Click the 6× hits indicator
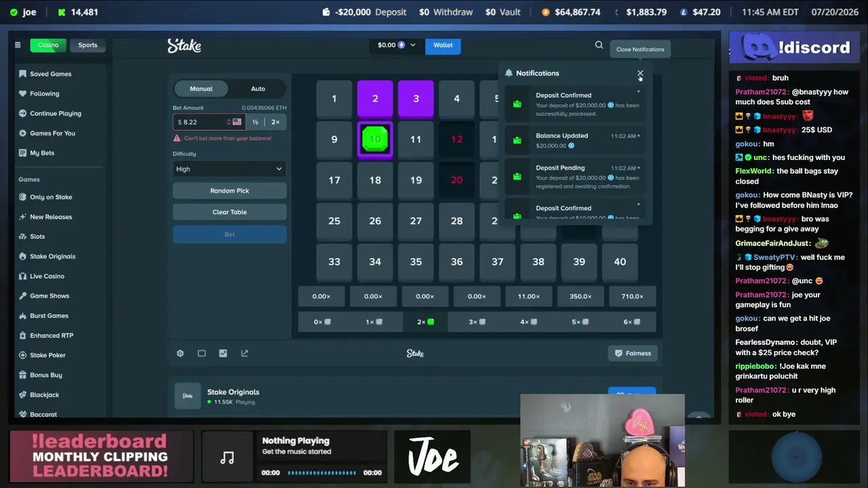The height and width of the screenshot is (488, 868). [632, 322]
